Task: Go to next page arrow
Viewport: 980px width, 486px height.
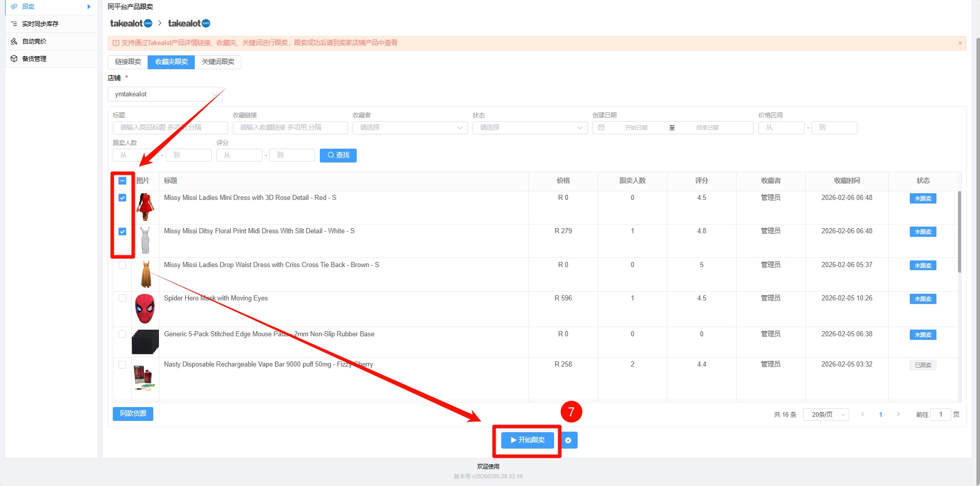Action: 898,415
